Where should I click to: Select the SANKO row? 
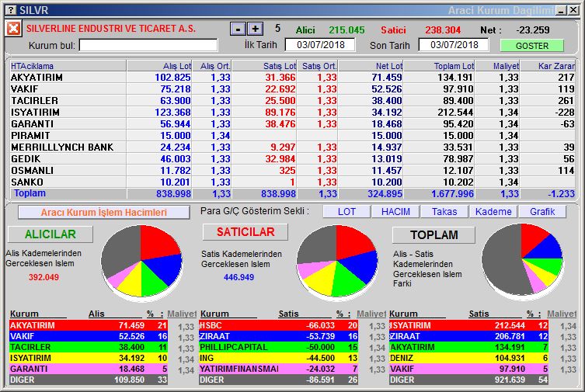[292, 182]
